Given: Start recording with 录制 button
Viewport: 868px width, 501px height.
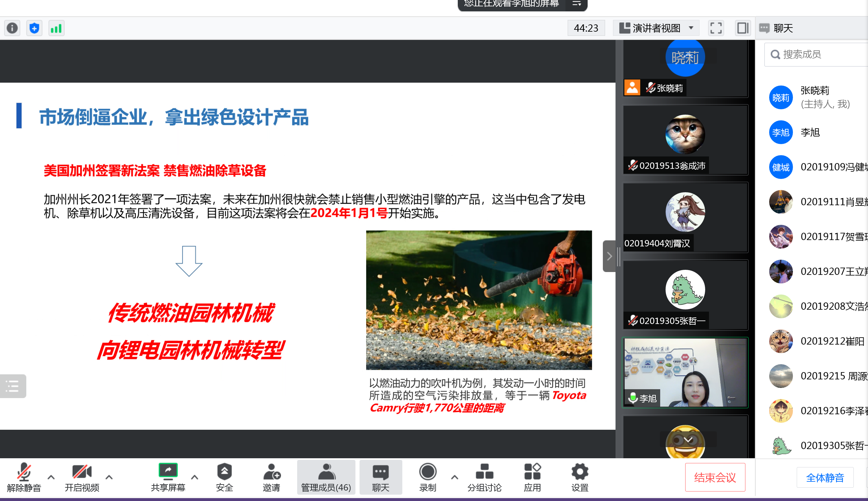Looking at the screenshot, I should point(428,477).
